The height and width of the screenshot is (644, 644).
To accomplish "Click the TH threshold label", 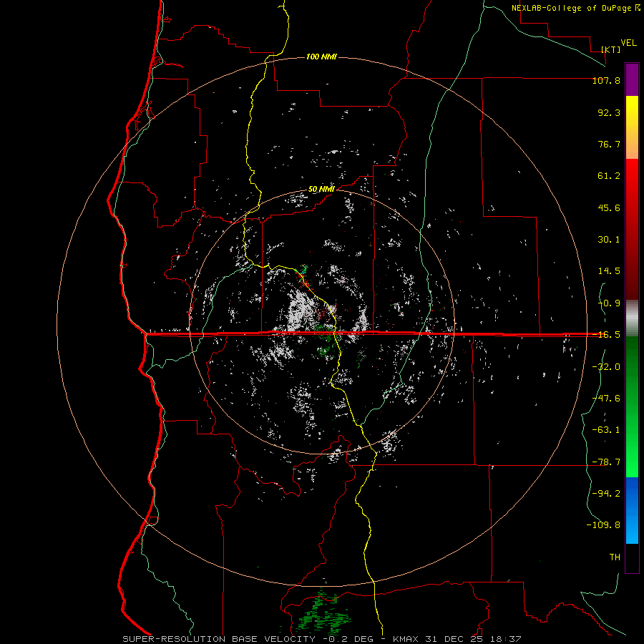I will click(615, 557).
